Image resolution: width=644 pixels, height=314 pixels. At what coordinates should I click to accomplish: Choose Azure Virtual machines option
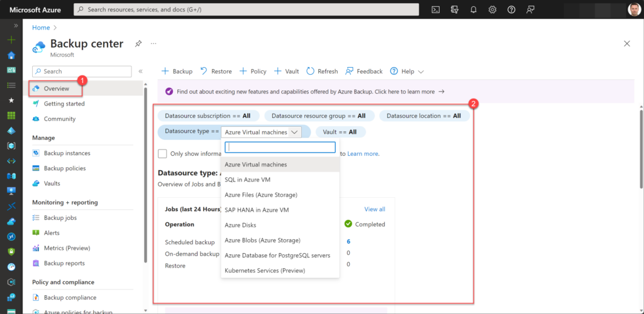pos(280,165)
